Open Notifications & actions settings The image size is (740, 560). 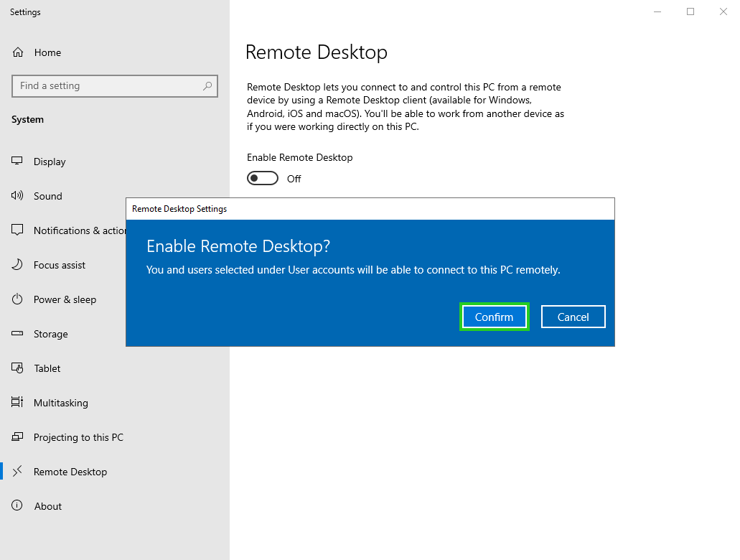pyautogui.click(x=79, y=230)
